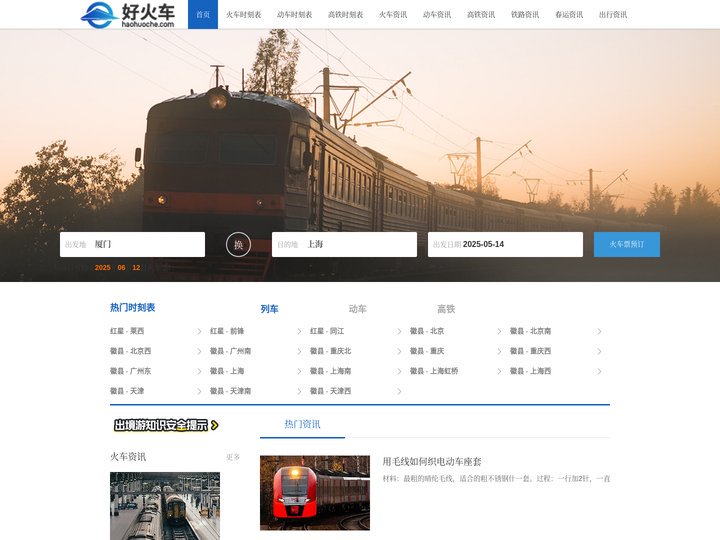The image size is (720, 540).
Task: Switch to the 高铁 tab
Action: (x=446, y=309)
